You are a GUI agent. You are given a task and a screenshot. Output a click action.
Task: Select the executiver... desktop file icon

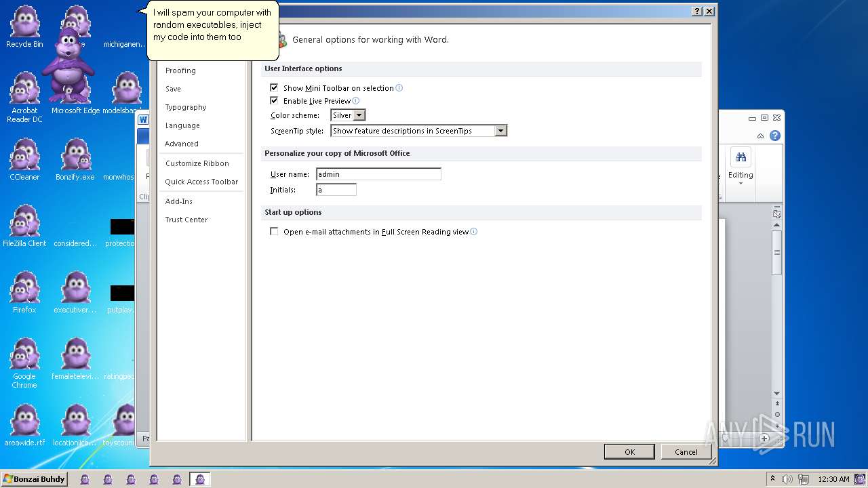pyautogui.click(x=75, y=293)
